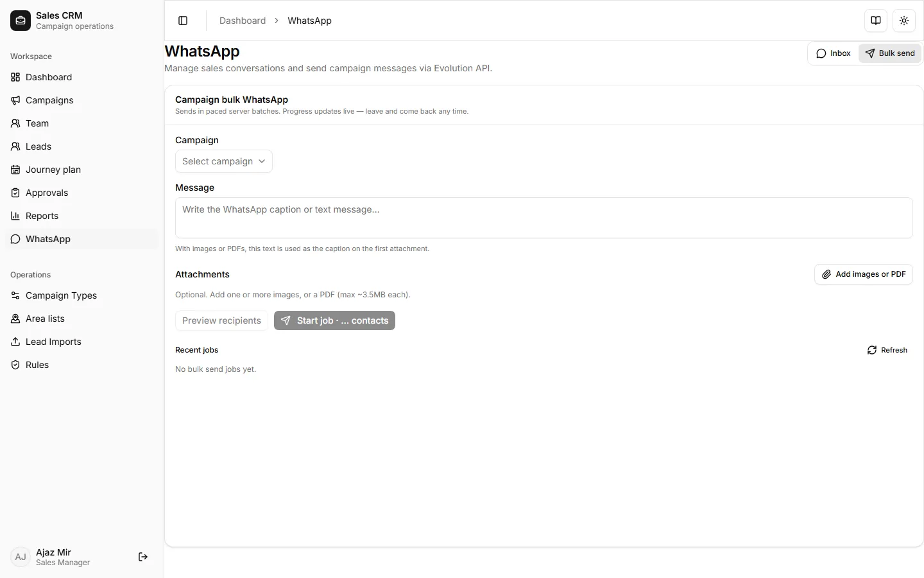Click the Approvals clipboard icon

click(x=15, y=193)
